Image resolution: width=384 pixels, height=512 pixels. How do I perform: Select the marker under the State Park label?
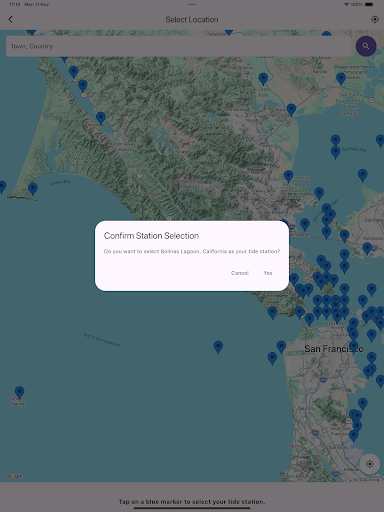pos(263,79)
